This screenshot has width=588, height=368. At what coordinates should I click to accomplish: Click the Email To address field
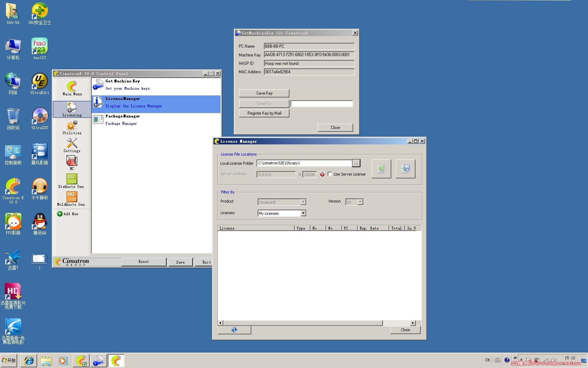(322, 104)
